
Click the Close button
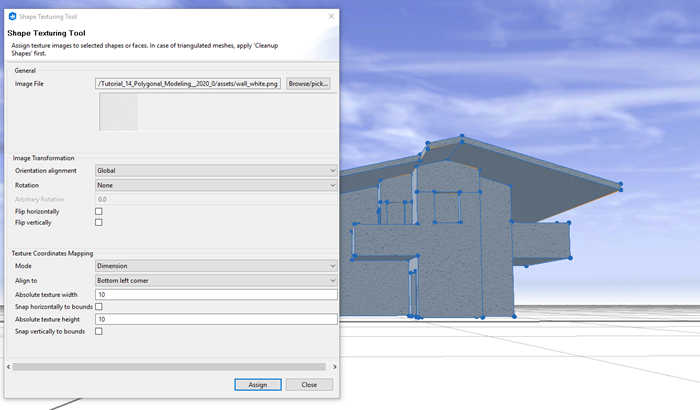coord(309,385)
